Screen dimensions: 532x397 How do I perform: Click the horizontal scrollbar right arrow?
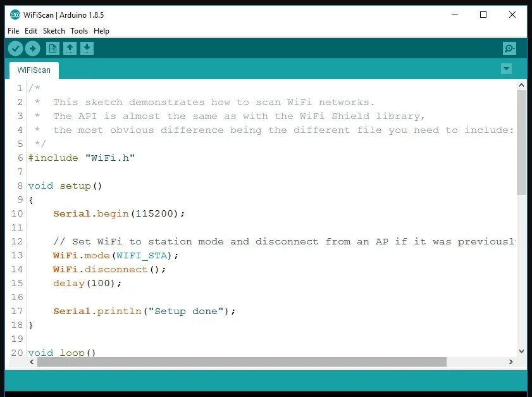(511, 362)
